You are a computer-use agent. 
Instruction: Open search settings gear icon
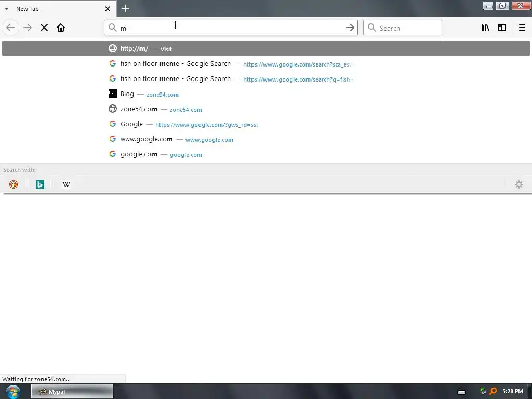519,184
